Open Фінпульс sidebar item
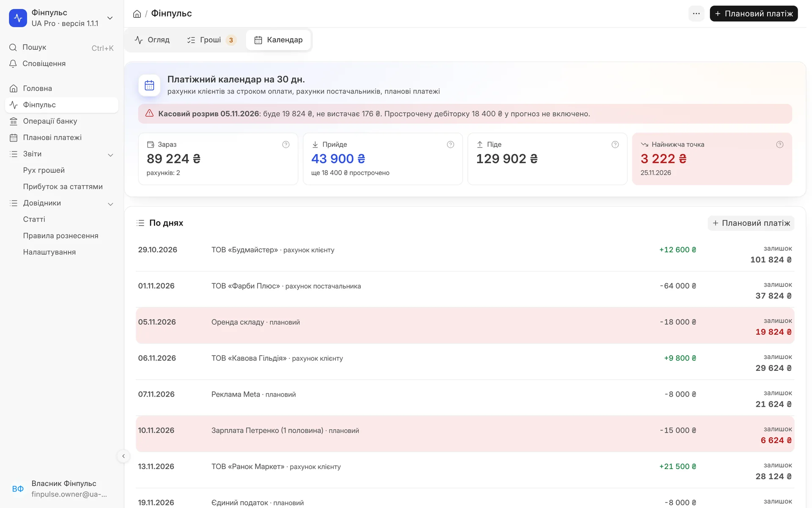 point(62,105)
